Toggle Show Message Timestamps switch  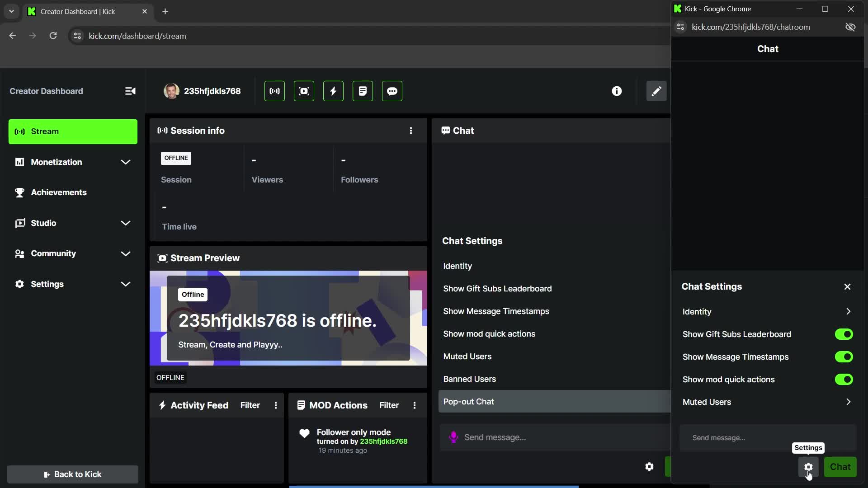click(844, 357)
